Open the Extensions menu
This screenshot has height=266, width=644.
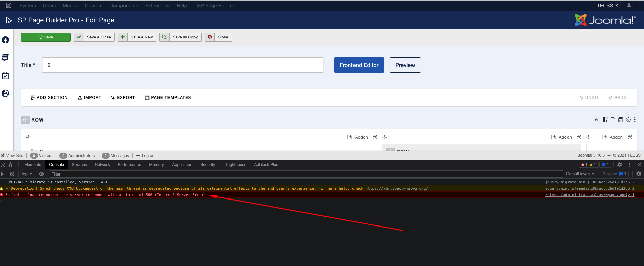coord(157,6)
